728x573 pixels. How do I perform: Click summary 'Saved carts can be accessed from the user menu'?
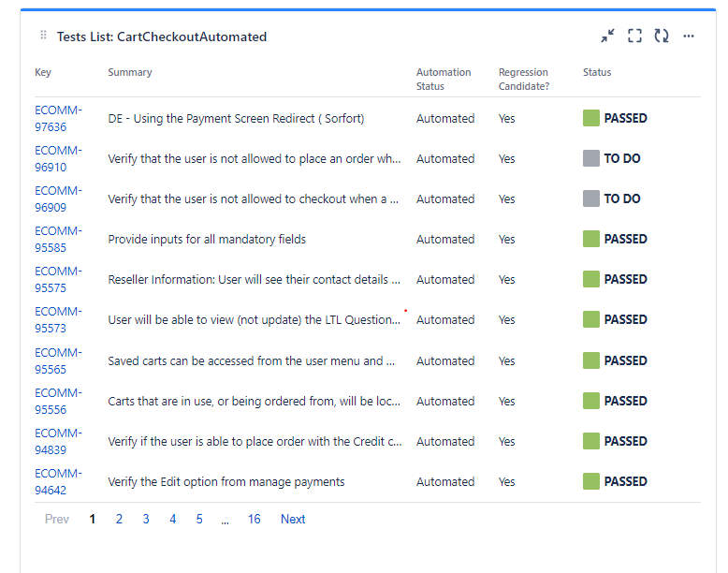pos(251,361)
